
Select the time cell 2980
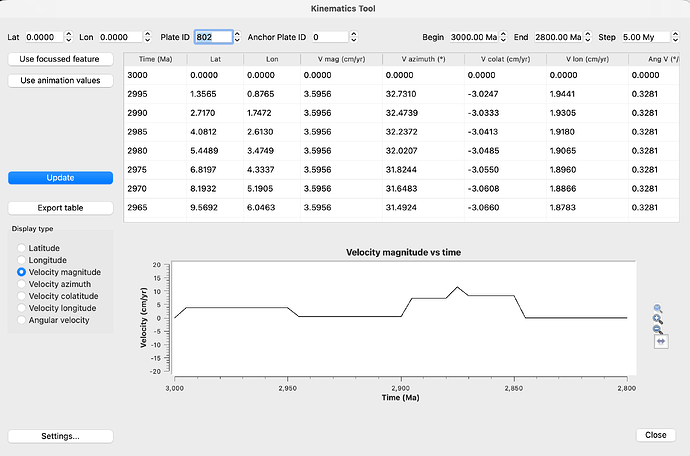pos(155,151)
